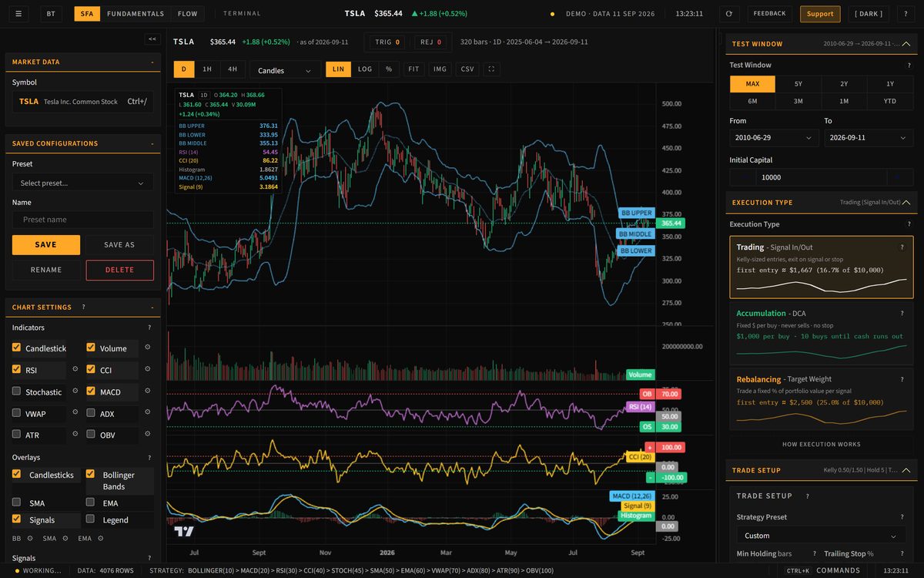
Task: Switch to the Flow tab
Action: point(187,14)
